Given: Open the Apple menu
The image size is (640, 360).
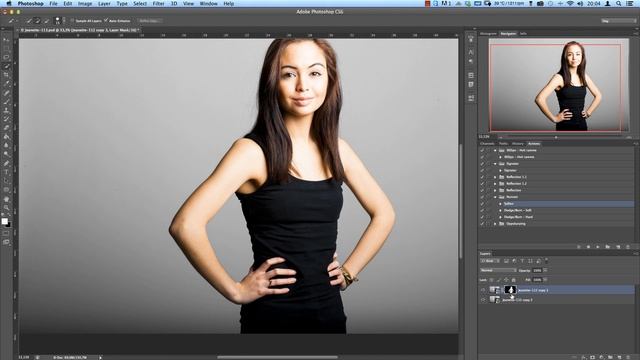Looking at the screenshot, I should pos(9,4).
